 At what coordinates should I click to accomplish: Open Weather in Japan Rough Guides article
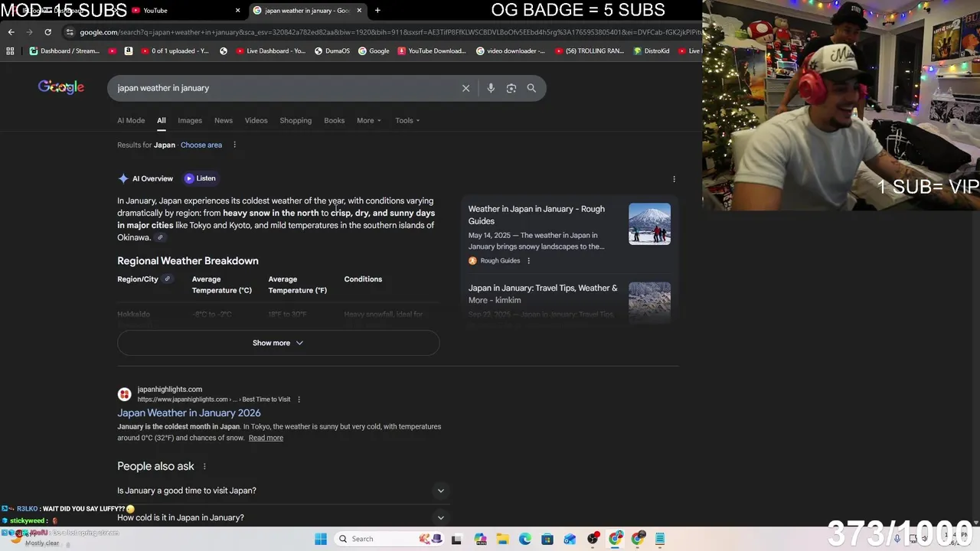[537, 215]
